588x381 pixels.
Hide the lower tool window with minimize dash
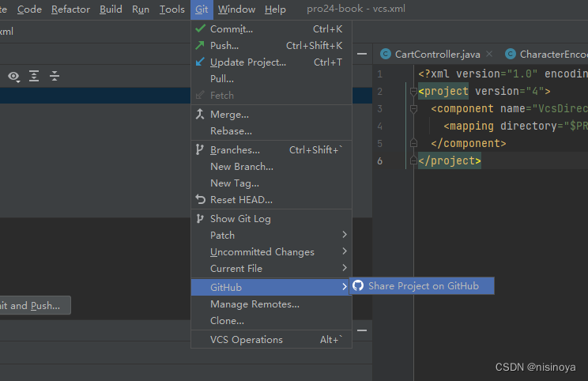pyautogui.click(x=362, y=330)
